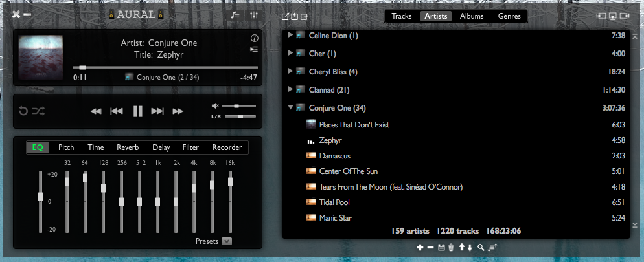Skip to the next track
The height and width of the screenshot is (262, 644).
click(157, 111)
